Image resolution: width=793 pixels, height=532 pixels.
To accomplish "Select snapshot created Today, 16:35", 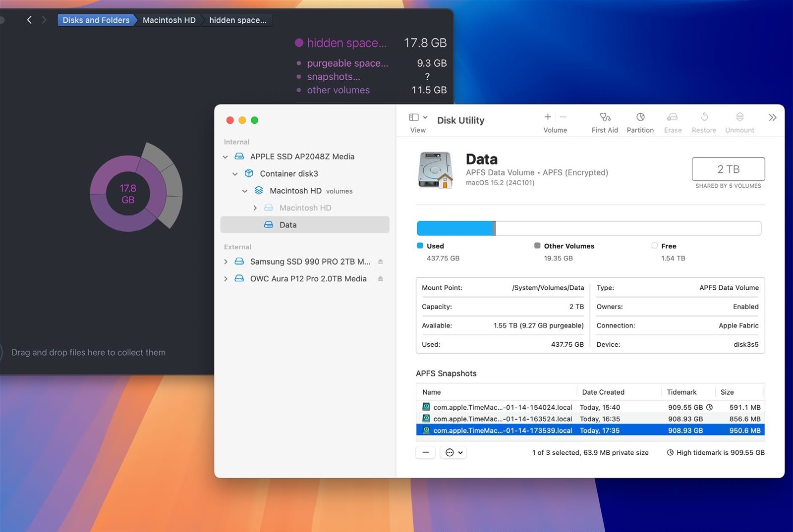I will point(590,419).
